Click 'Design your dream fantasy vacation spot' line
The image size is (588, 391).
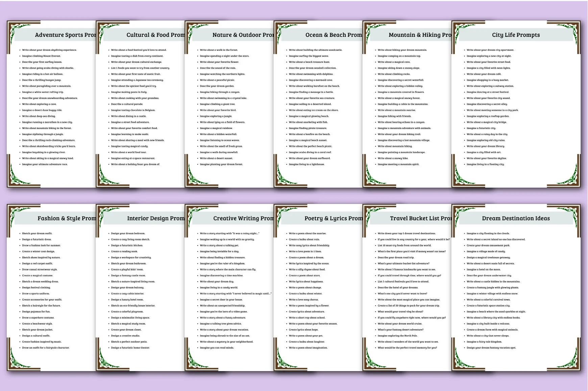(x=491, y=348)
